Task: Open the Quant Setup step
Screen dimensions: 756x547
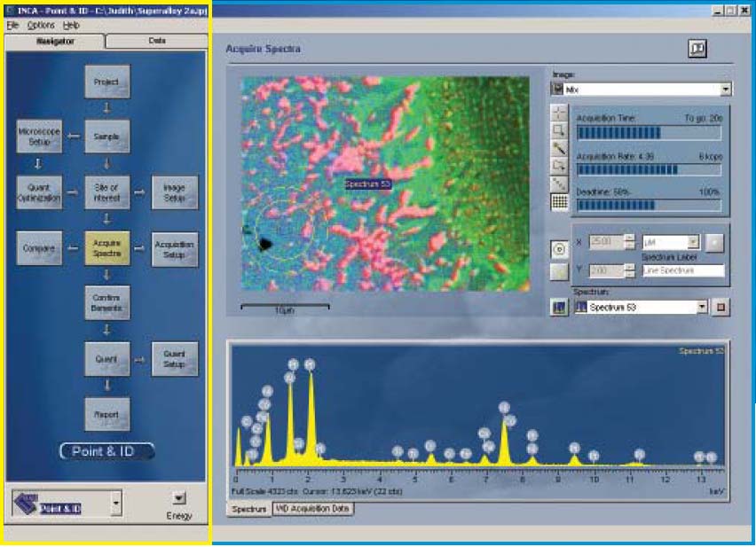Action: (x=175, y=359)
